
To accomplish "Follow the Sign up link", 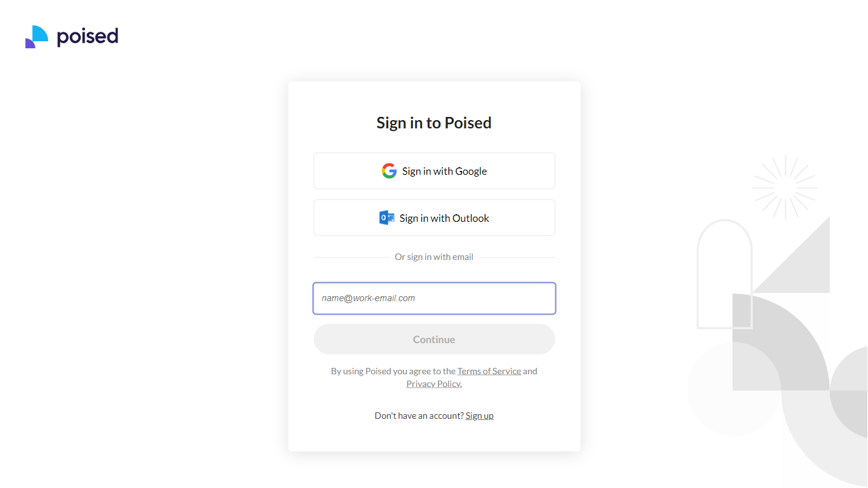I will (480, 416).
